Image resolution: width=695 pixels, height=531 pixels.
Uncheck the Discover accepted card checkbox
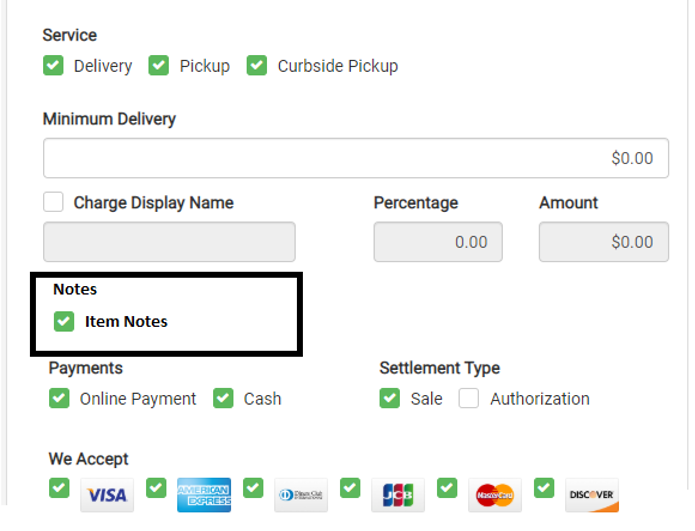544,488
